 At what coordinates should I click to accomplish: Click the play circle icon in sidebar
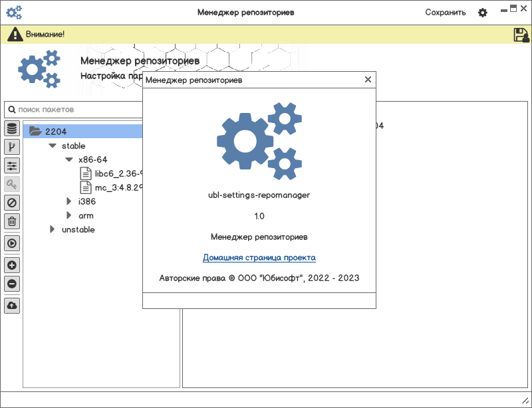[12, 243]
